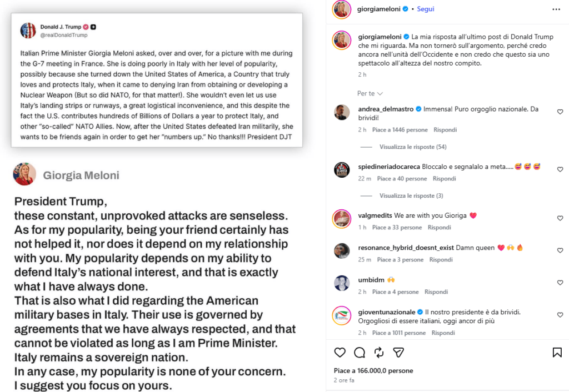Follow giorgiameloni via Segui link
Image resolution: width=569 pixels, height=392 pixels.
tap(425, 9)
